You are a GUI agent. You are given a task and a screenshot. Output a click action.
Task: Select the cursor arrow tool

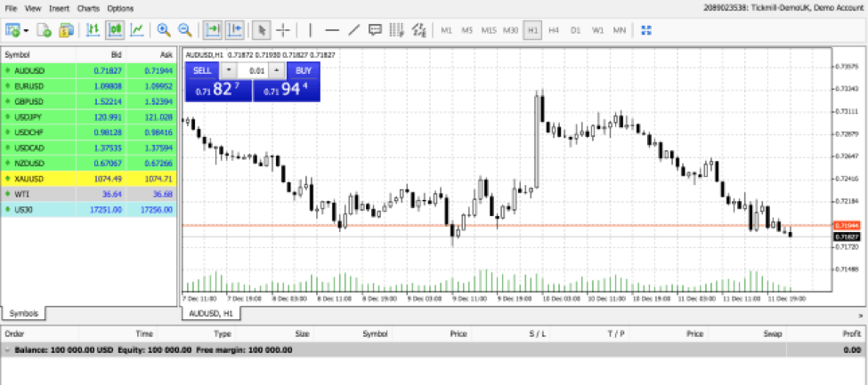tap(261, 30)
